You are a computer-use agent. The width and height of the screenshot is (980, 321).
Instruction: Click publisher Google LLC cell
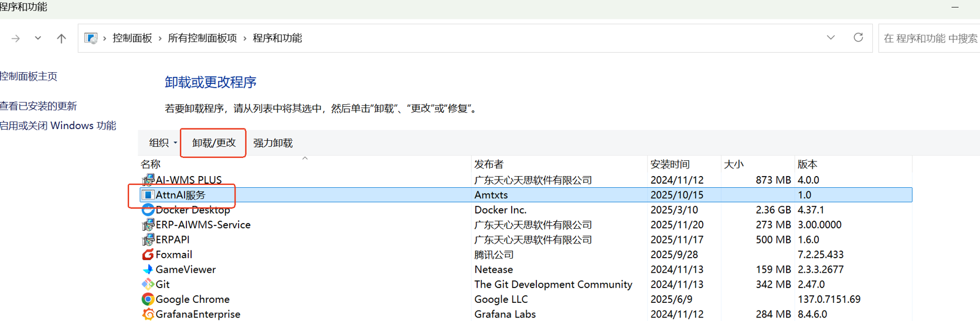click(x=501, y=299)
